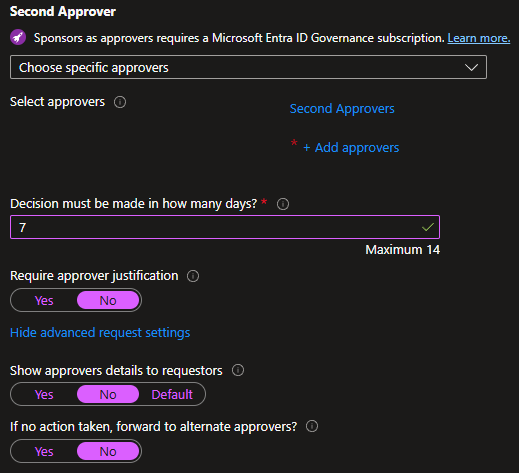Image resolution: width=519 pixels, height=473 pixels.
Task: Click the decision days input field
Action: point(225,227)
